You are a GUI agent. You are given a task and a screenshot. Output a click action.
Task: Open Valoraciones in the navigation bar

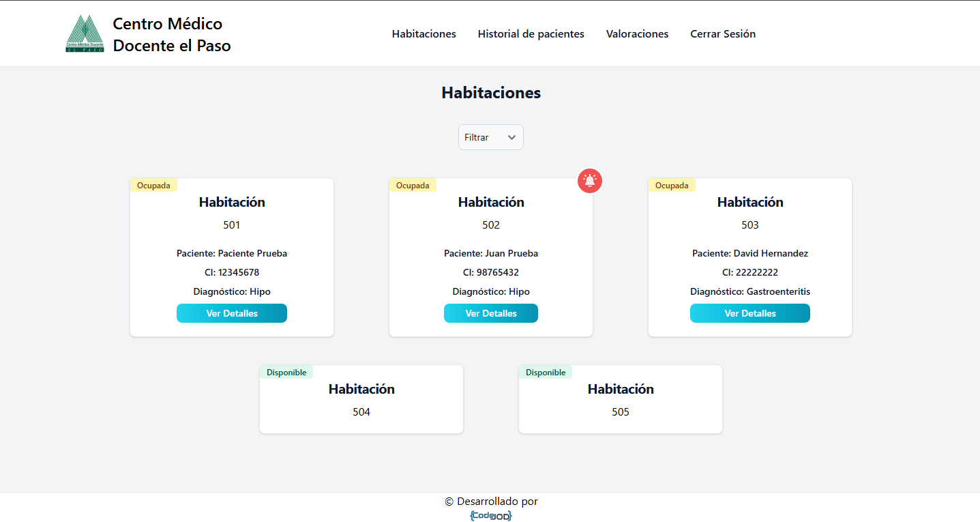click(x=637, y=34)
